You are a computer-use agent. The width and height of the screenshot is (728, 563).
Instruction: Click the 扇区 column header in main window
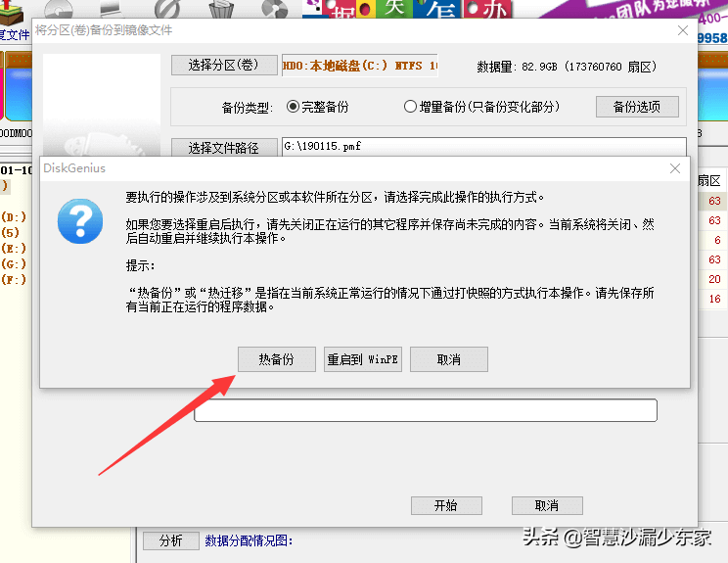pos(709,181)
